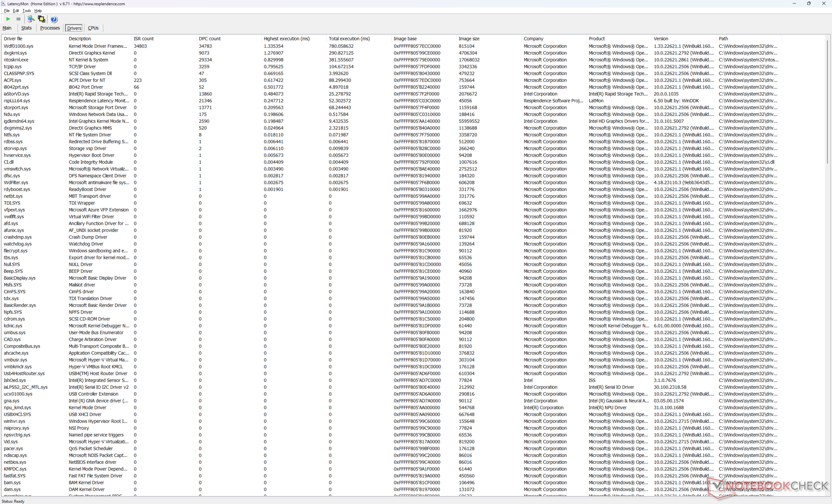The height and width of the screenshot is (504, 832).
Task: Select the ntoskrnl.exe driver row
Action: click(x=391, y=60)
